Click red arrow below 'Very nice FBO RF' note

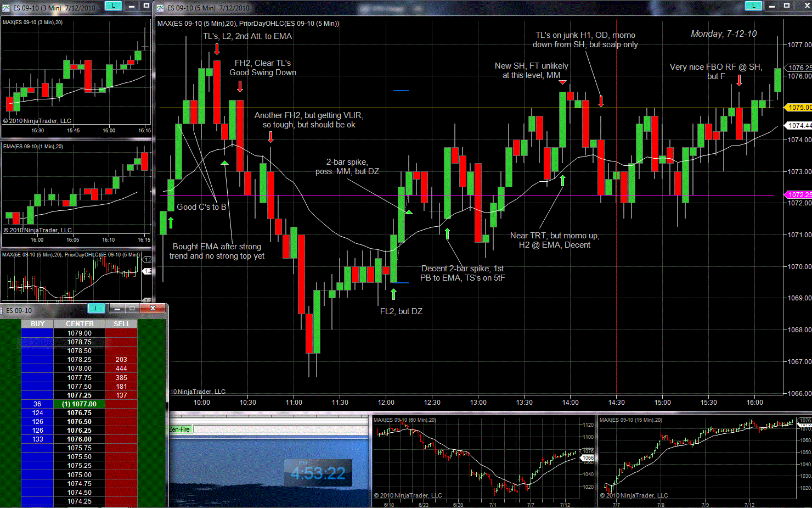pyautogui.click(x=739, y=80)
